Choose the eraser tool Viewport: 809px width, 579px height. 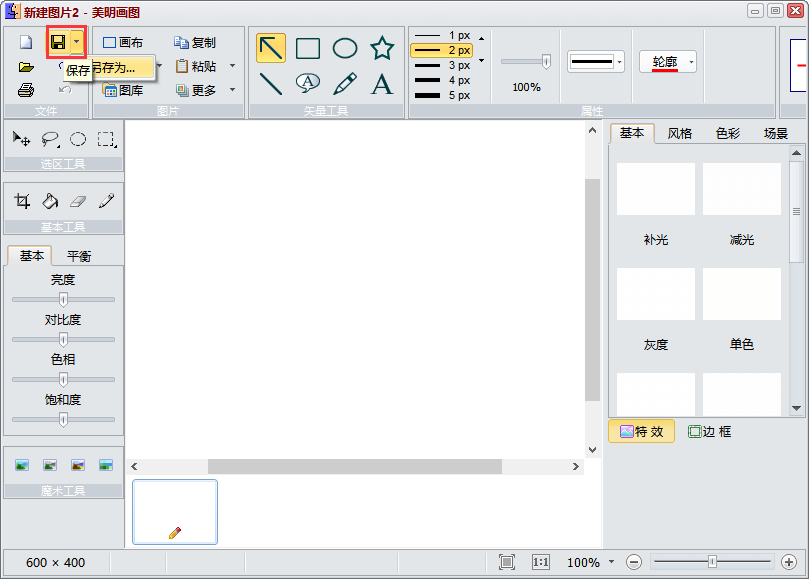tap(78, 201)
